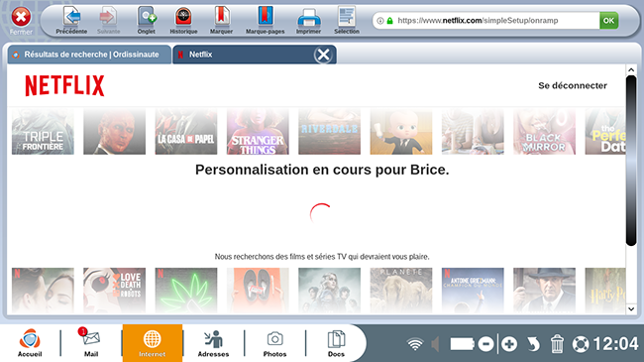Click the site info icon in address bar
644x362 pixels.
tap(380, 21)
